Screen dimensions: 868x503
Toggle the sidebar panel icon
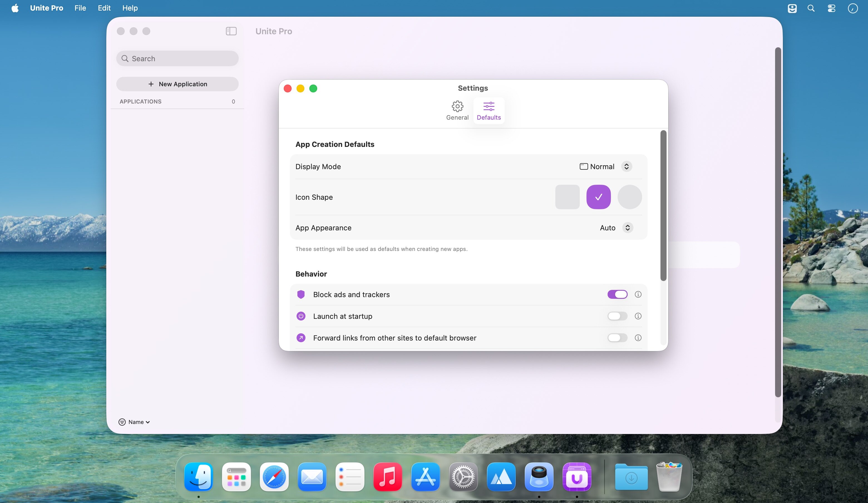click(x=231, y=31)
